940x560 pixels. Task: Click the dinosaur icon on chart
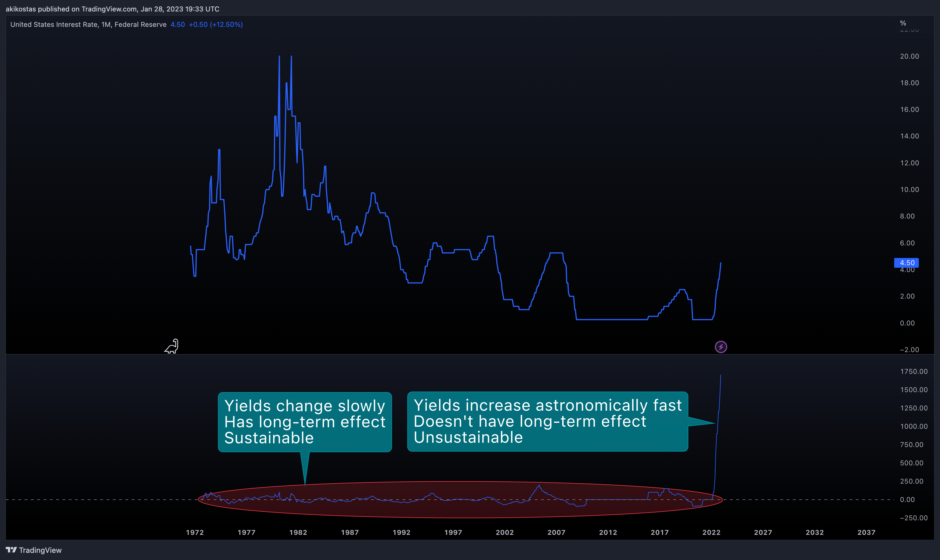coord(171,346)
